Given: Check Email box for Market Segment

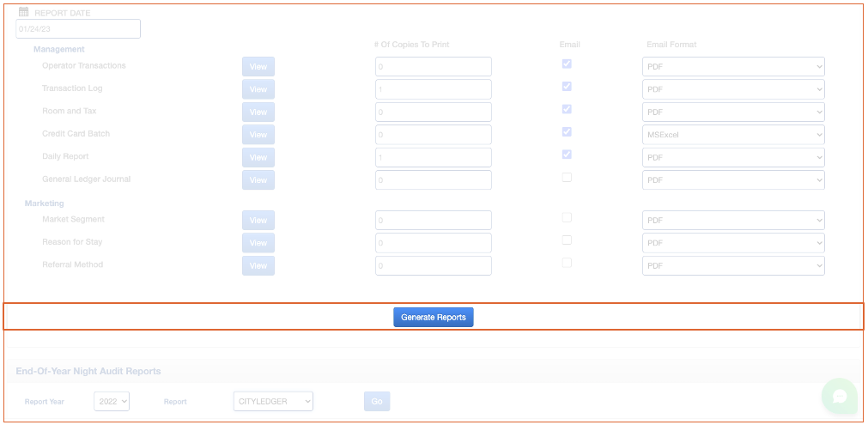Looking at the screenshot, I should click(567, 218).
